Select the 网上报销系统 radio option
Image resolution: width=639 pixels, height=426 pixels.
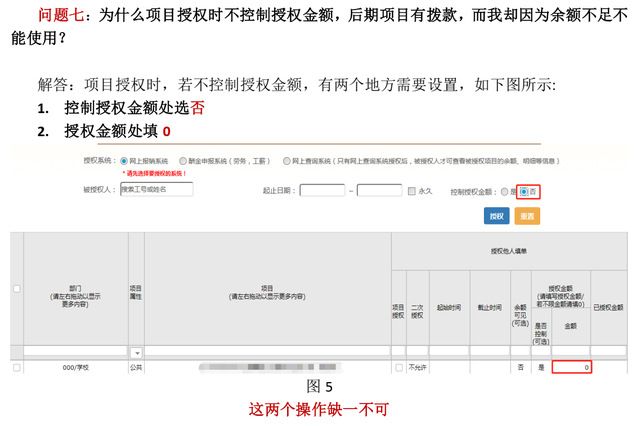pos(122,159)
